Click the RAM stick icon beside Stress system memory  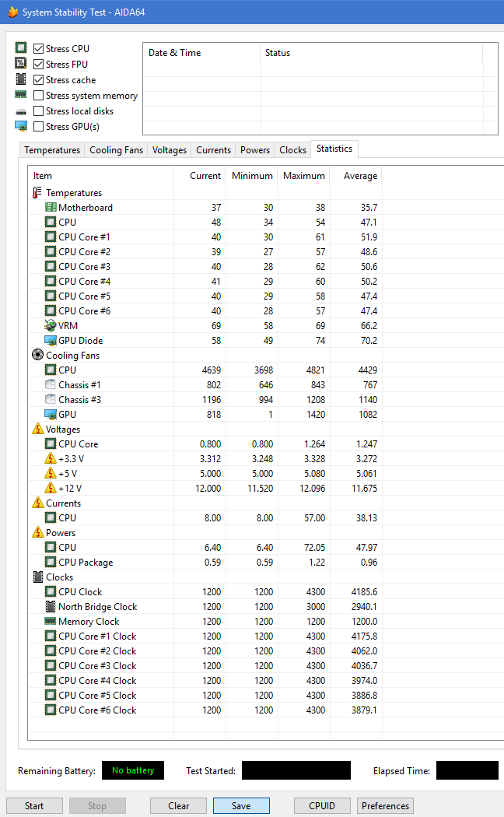point(21,94)
